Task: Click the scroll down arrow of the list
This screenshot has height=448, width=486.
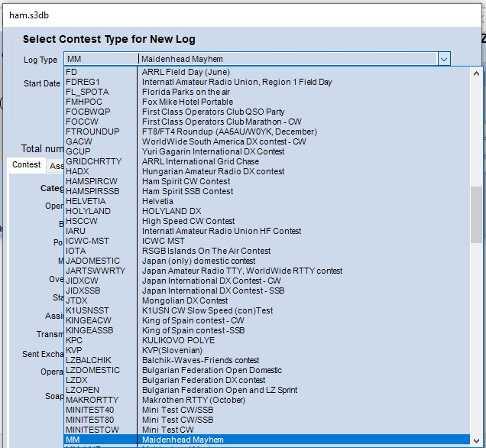Action: [x=476, y=440]
